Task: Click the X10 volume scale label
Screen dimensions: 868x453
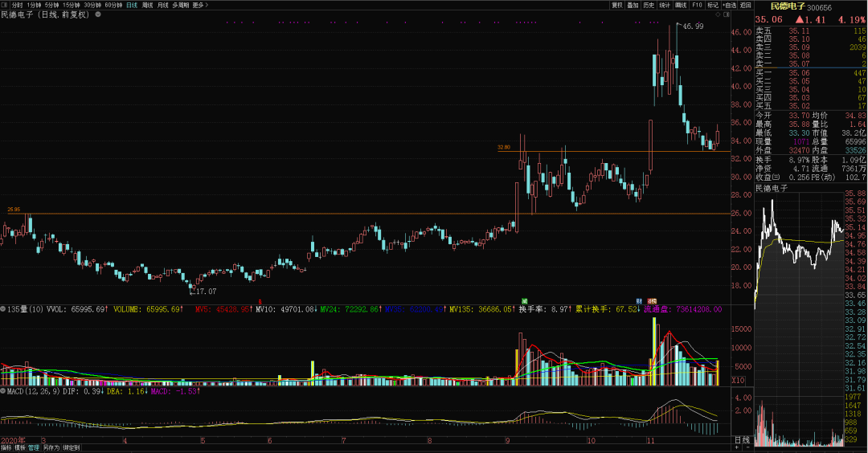Action: (738, 381)
